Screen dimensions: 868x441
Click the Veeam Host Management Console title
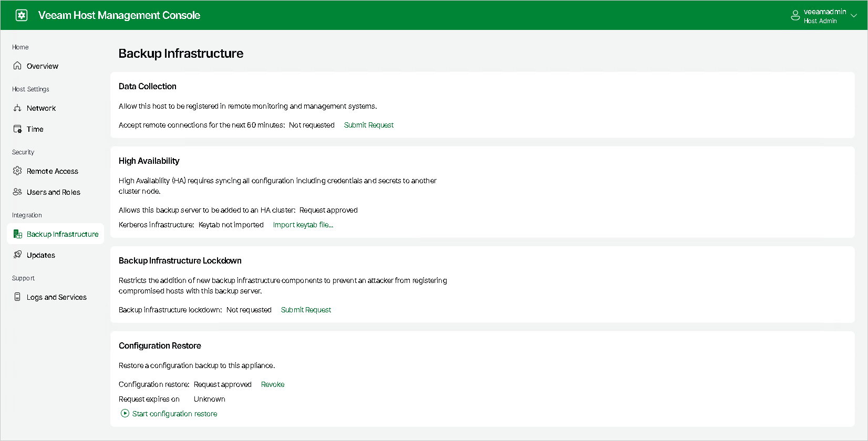[119, 15]
